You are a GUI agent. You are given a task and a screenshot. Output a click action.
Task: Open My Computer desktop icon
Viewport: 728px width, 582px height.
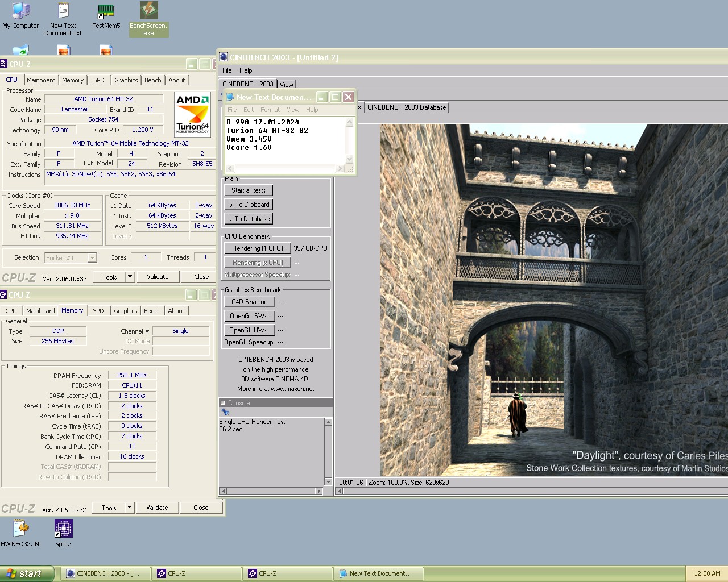tap(20, 15)
